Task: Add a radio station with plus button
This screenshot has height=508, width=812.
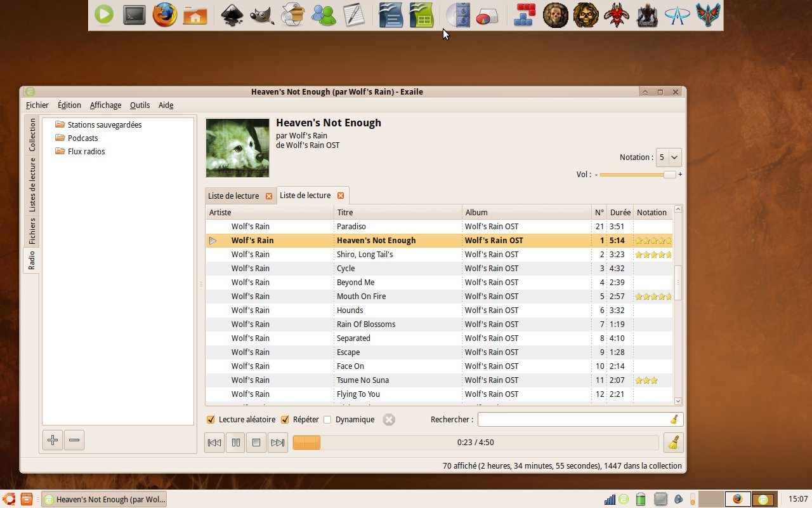Action: pyautogui.click(x=53, y=439)
